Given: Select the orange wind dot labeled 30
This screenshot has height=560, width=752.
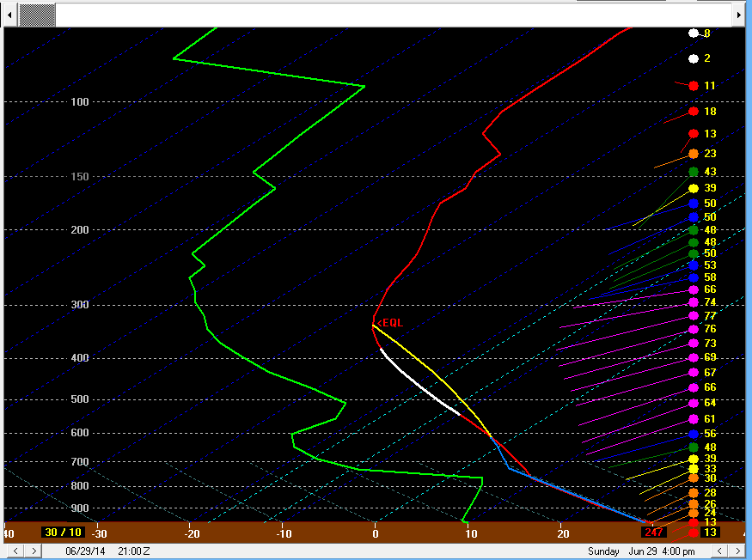Looking at the screenshot, I should point(694,478).
